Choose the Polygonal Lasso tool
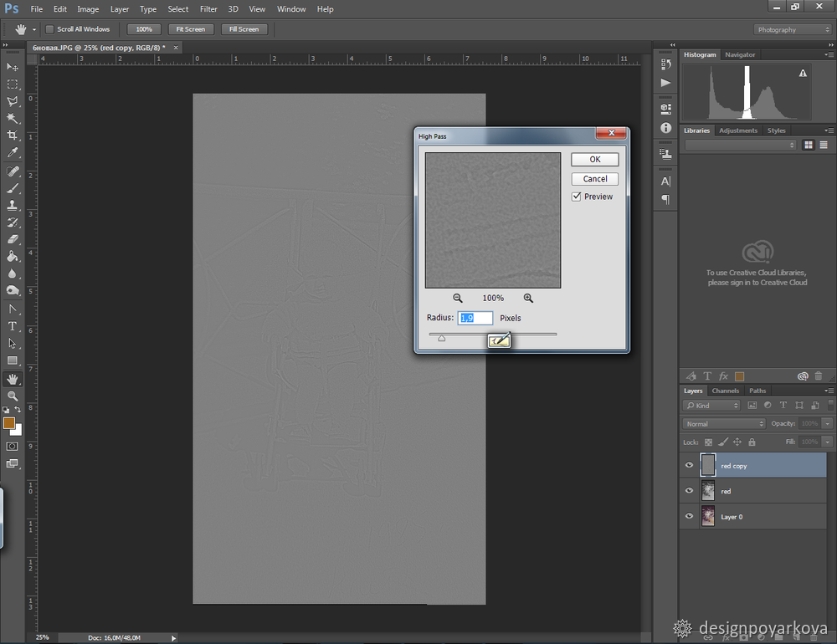 point(13,101)
